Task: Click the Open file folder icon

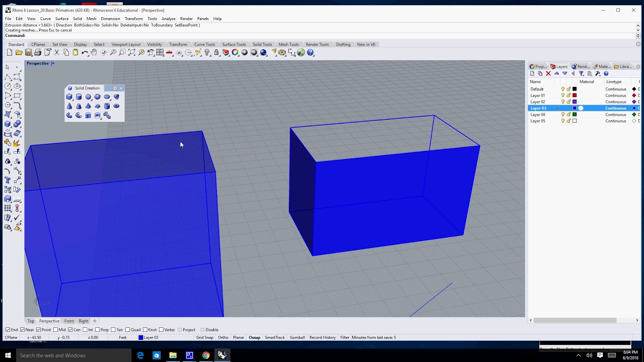Action: click(x=19, y=52)
